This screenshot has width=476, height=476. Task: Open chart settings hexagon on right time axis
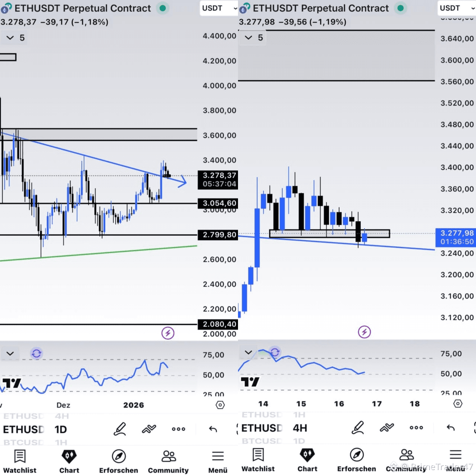(458, 403)
